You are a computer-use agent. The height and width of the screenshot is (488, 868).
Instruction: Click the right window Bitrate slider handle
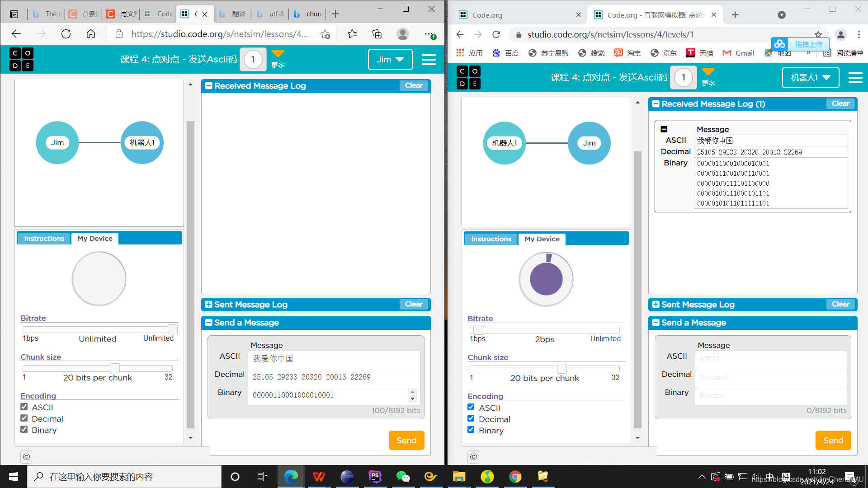478,330
